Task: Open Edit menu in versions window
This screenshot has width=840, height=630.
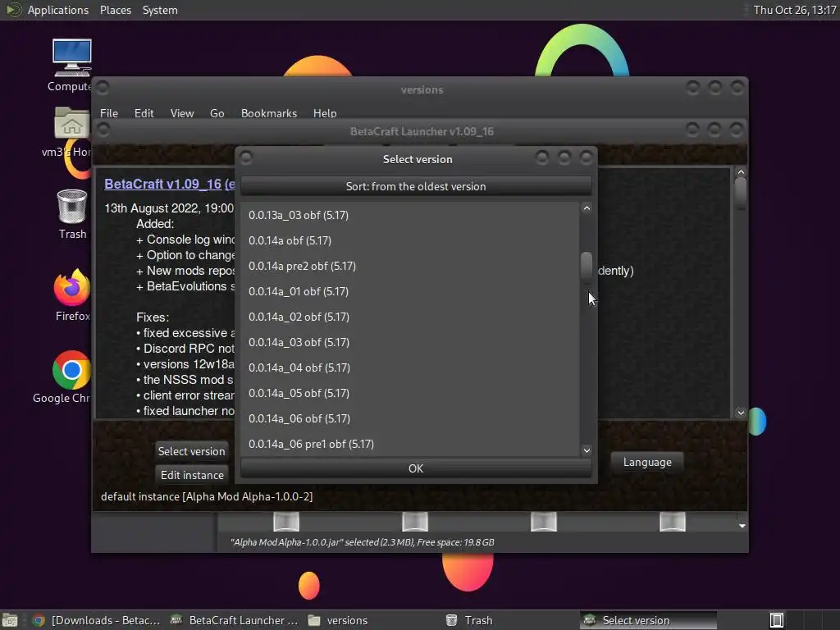Action: pos(144,113)
